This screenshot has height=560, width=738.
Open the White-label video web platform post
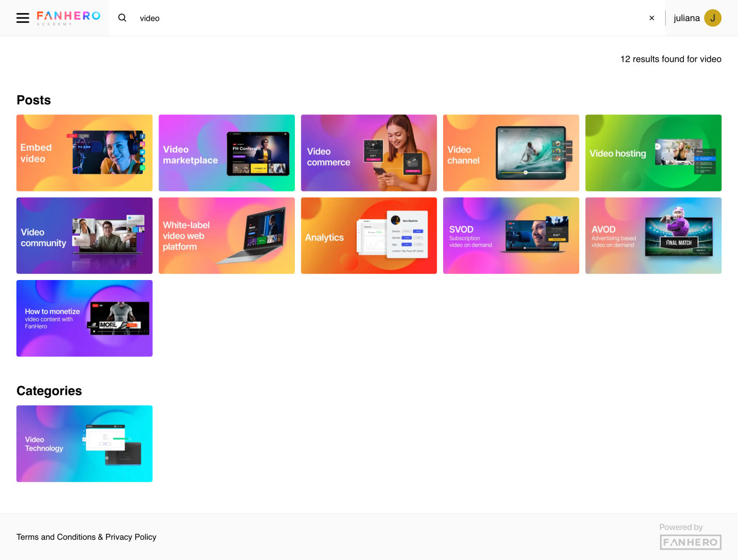226,236
